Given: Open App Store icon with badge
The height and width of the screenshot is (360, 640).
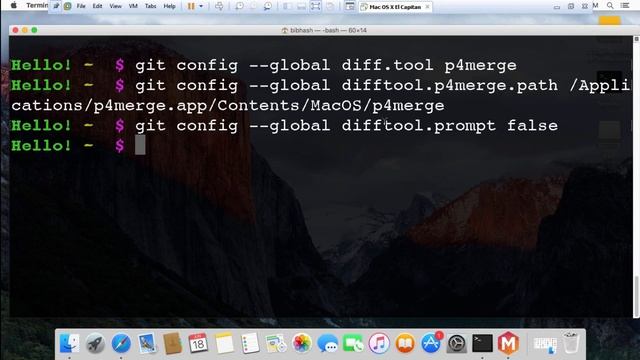Looking at the screenshot, I should point(431,343).
